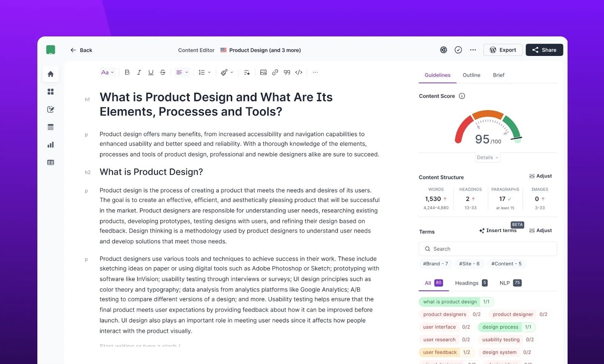Viewport: 604px width, 364px height.
Task: Filter terms by Headings
Action: click(x=468, y=283)
